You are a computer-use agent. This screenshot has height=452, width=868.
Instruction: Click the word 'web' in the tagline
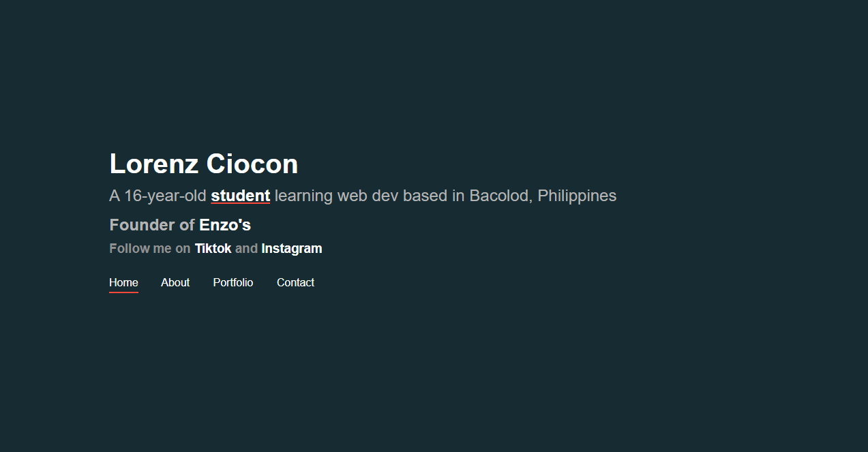(x=353, y=196)
